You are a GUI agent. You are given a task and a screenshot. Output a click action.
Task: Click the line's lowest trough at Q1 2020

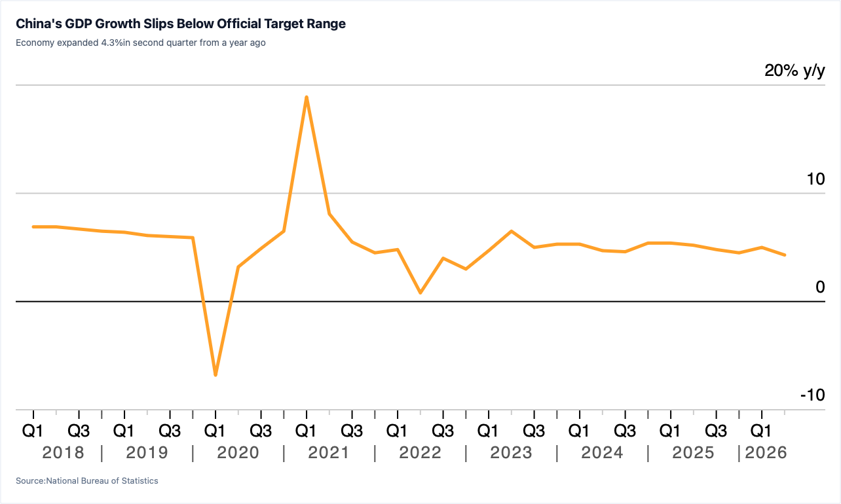[215, 375]
